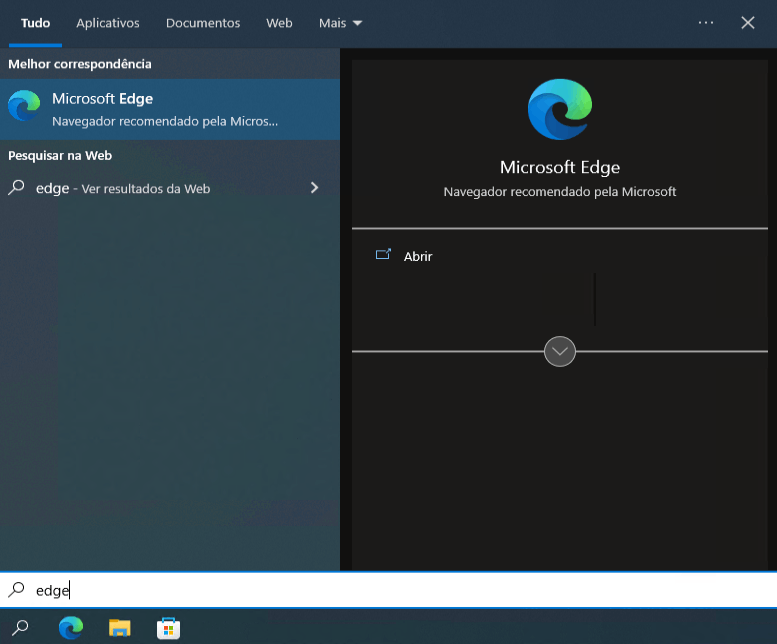Click the 'Melhor correspondência' heading

tap(80, 64)
